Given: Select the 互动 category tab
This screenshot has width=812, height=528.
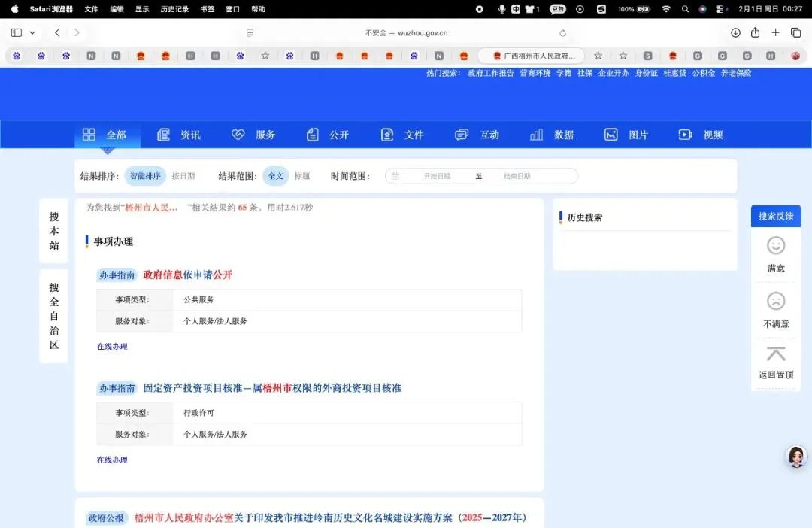Looking at the screenshot, I should point(477,135).
